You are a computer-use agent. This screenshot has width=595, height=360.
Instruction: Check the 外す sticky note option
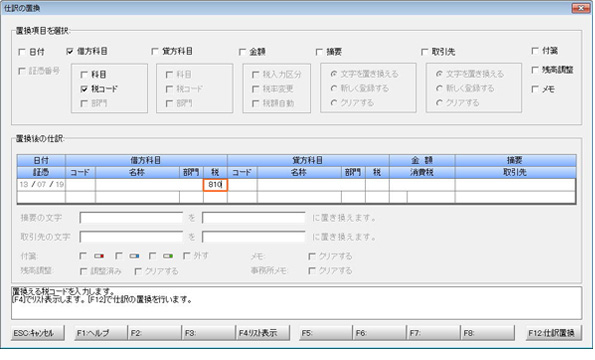[186, 256]
